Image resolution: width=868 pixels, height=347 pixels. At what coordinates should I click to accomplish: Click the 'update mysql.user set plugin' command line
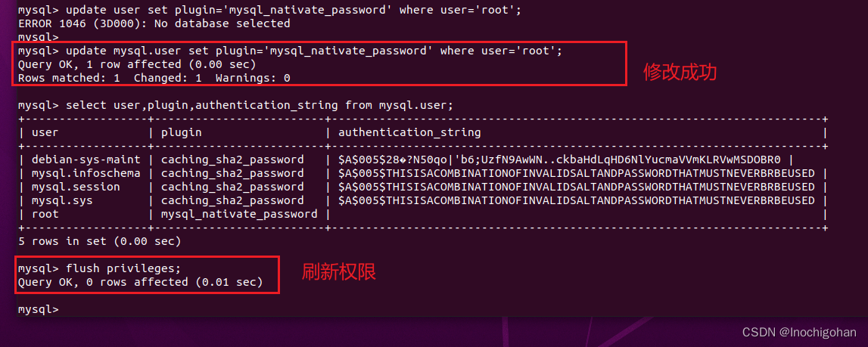click(290, 51)
